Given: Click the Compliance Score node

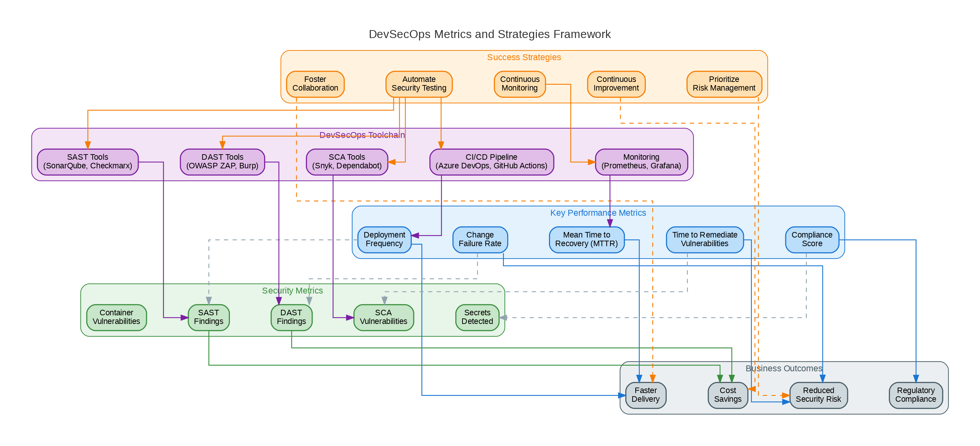Looking at the screenshot, I should pyautogui.click(x=812, y=239).
